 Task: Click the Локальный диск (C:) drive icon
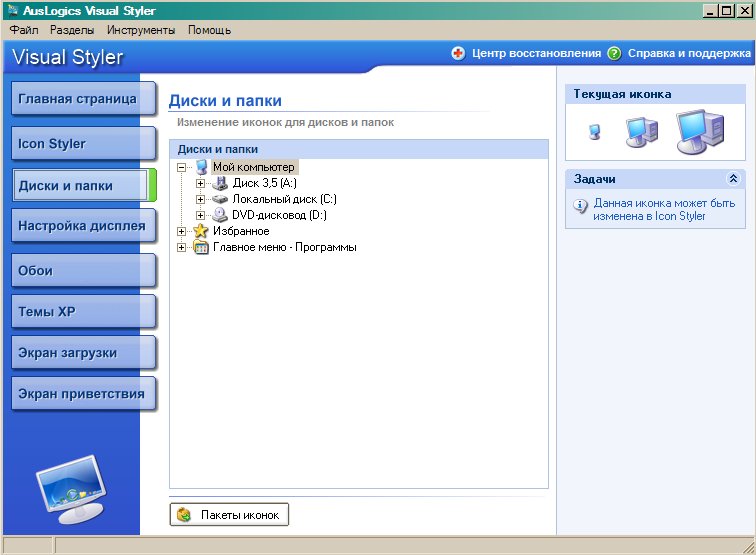point(220,199)
